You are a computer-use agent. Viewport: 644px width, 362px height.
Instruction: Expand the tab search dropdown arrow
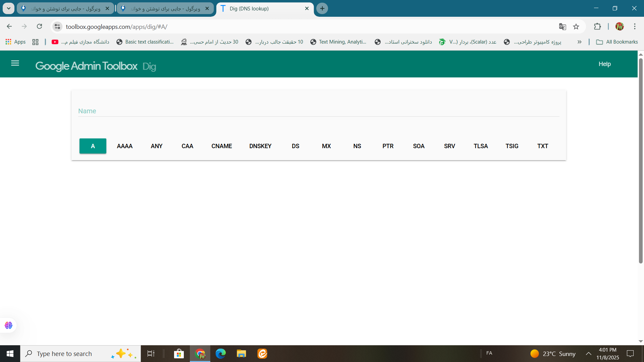click(x=8, y=8)
